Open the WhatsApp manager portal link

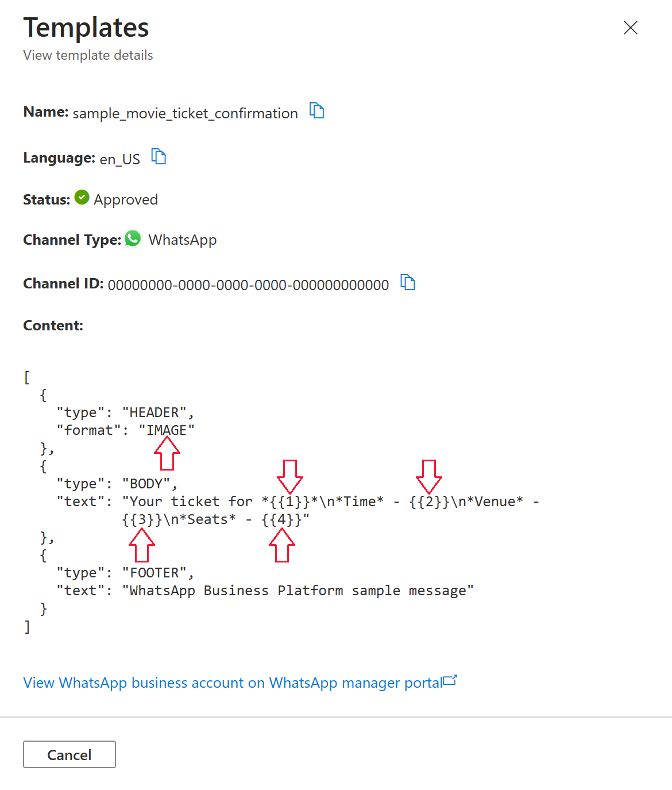pos(233,683)
